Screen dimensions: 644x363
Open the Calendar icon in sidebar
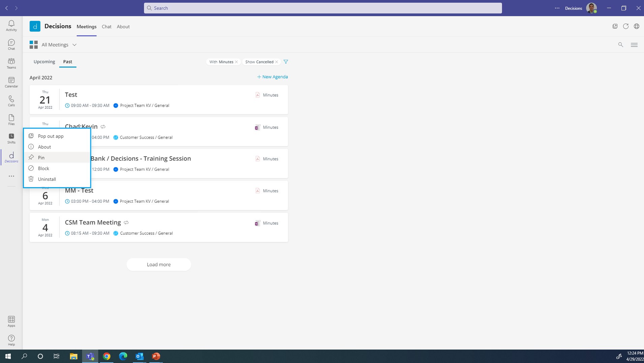(11, 81)
